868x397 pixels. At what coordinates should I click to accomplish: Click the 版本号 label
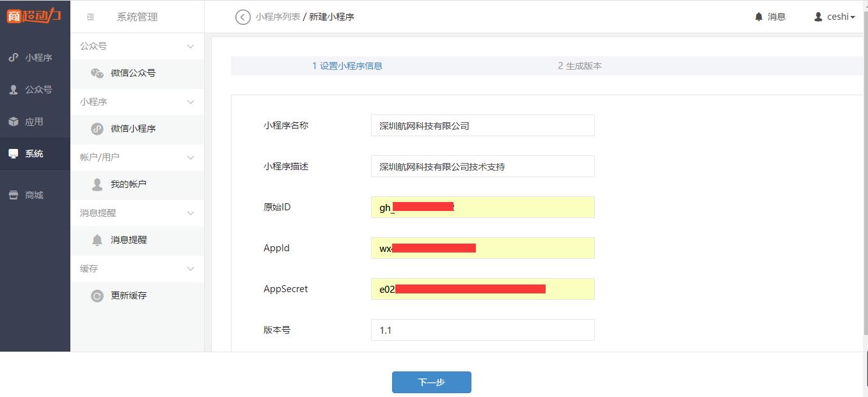click(277, 330)
